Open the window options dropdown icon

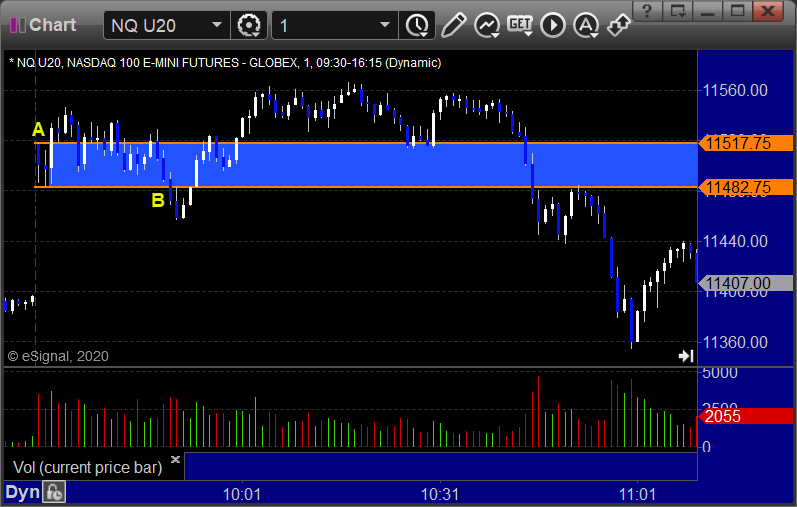677,11
